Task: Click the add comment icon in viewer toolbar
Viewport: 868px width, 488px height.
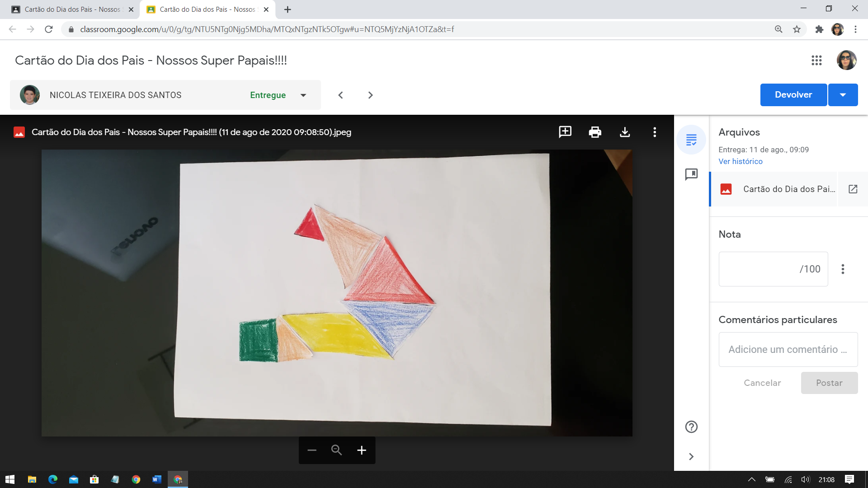Action: coord(565,132)
